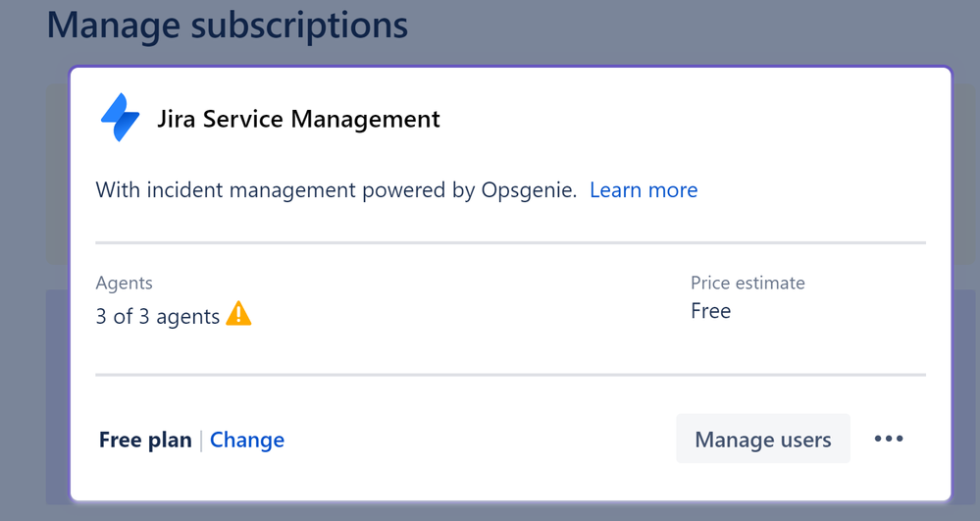Click the incident management powered by Opsgenie text

tap(335, 190)
